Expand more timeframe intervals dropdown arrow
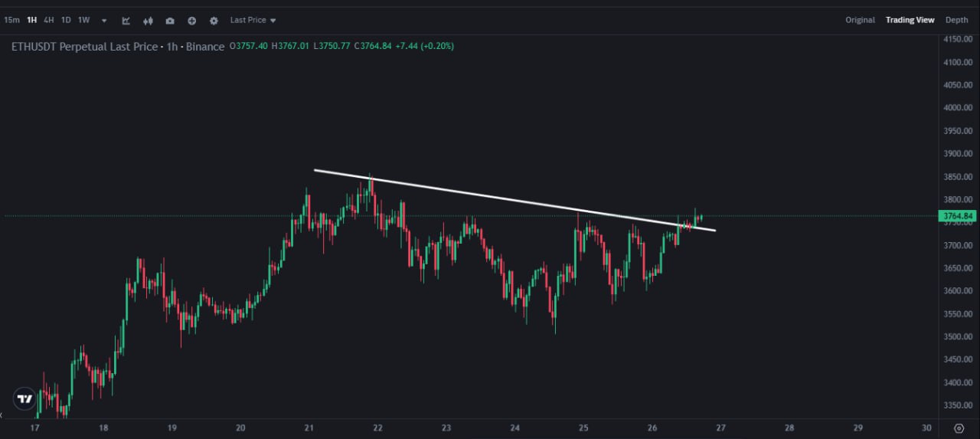The width and height of the screenshot is (980, 439). (x=104, y=21)
